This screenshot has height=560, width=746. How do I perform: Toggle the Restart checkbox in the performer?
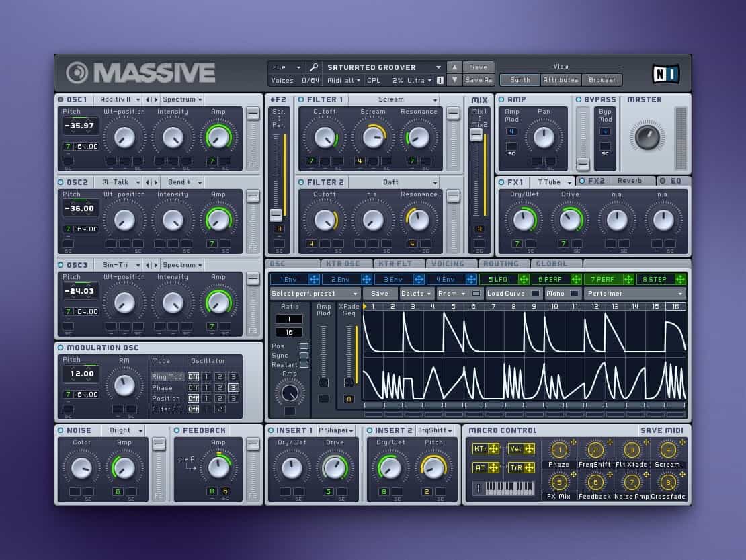click(304, 365)
